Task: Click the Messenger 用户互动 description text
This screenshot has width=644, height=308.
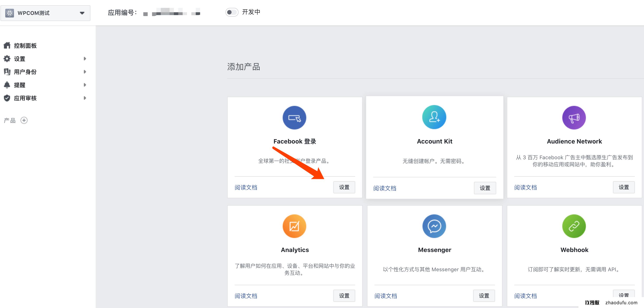Action: (x=434, y=269)
